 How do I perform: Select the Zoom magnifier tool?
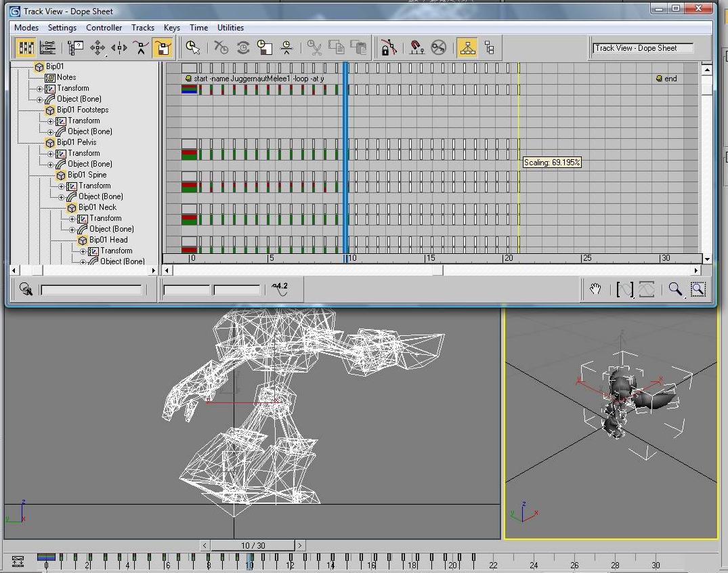676,289
